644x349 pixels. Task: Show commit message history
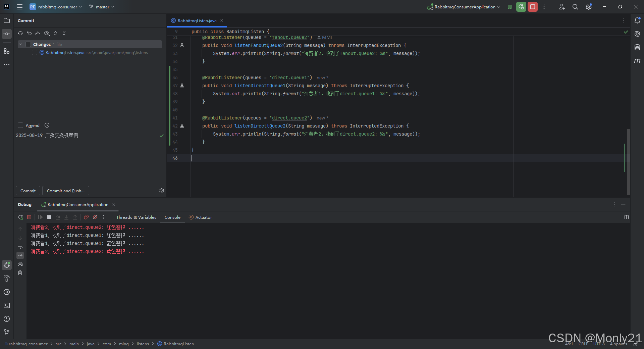(47, 125)
